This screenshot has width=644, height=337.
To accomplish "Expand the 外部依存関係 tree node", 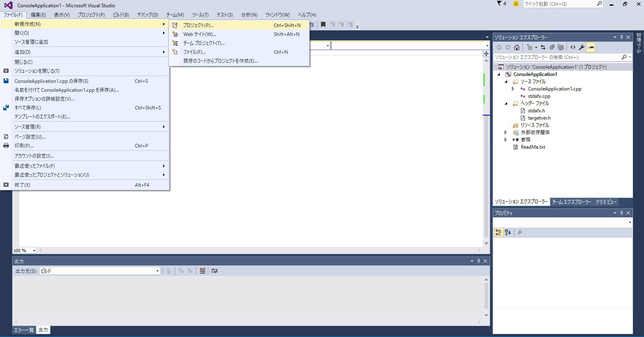I will (x=506, y=133).
